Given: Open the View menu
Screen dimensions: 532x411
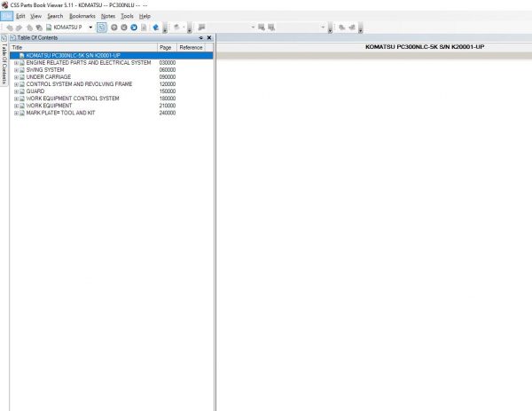Looking at the screenshot, I should [35, 16].
